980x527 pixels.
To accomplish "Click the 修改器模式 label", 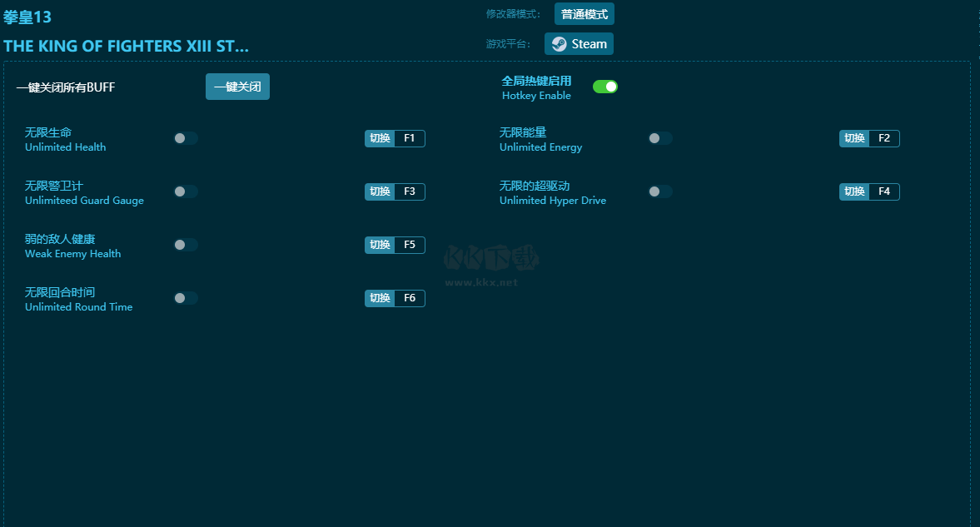I will click(513, 14).
